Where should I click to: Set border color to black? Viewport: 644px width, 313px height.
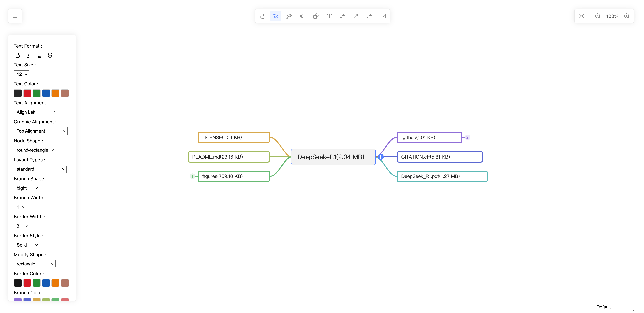tap(18, 283)
